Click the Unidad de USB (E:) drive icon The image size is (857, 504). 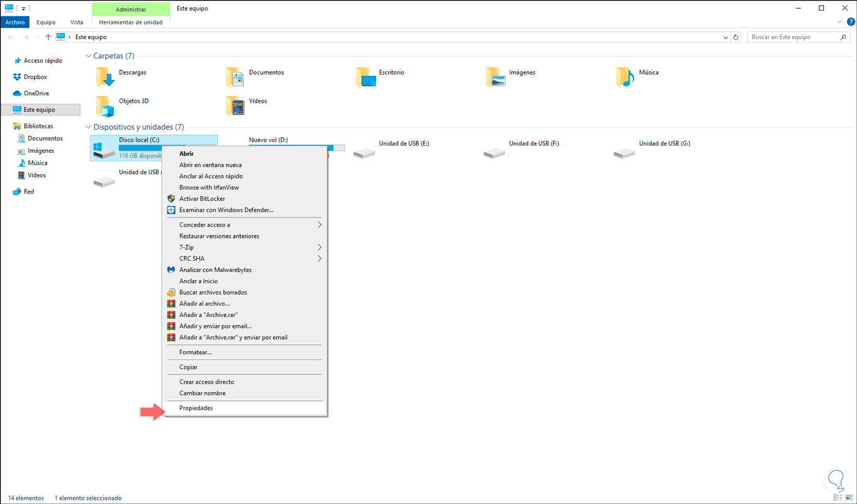tap(364, 152)
